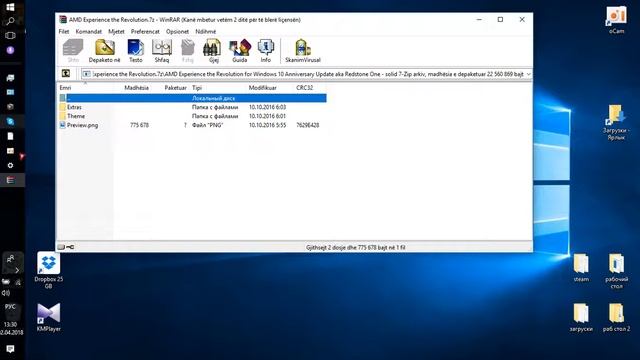Image resolution: width=640 pixels, height=360 pixels.
Task: Open the Shfaq view tool
Action: point(162,51)
